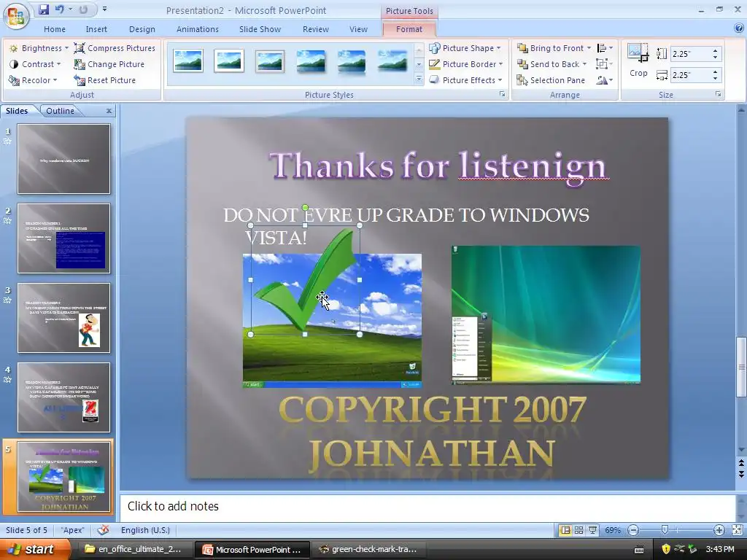Click Change Picture

click(x=109, y=64)
